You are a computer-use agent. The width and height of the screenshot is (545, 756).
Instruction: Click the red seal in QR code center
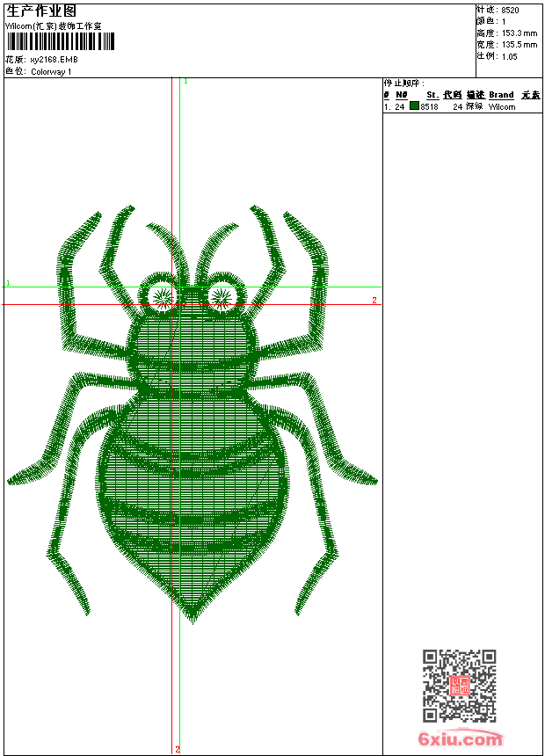(459, 687)
